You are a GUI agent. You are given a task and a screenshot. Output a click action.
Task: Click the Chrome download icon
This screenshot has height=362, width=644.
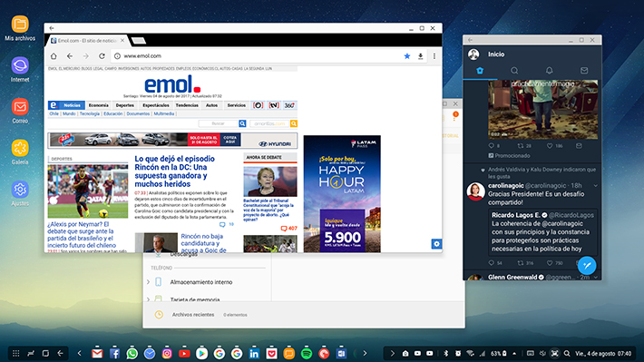point(421,56)
